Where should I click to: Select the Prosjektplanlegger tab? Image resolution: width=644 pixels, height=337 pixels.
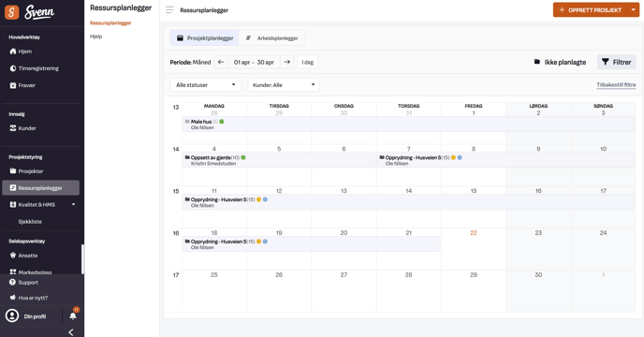click(205, 37)
